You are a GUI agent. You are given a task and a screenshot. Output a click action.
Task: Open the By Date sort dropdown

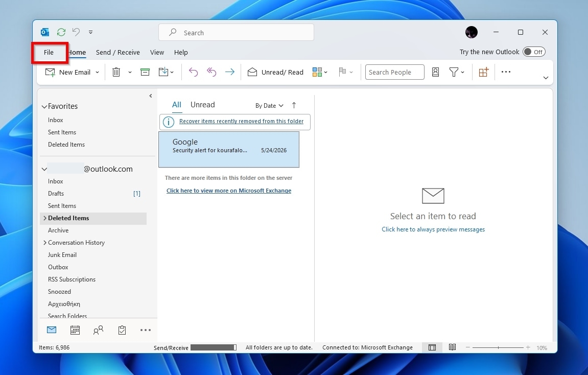[x=269, y=106]
